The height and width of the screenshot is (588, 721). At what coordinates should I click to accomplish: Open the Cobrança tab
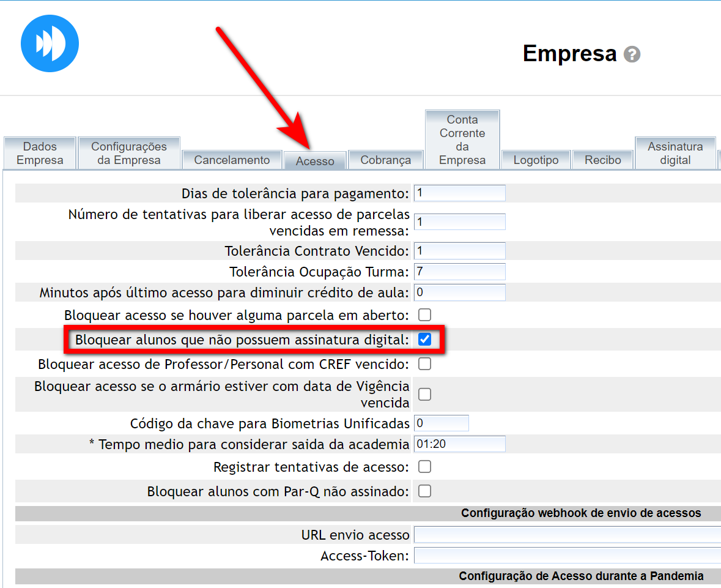tap(385, 160)
